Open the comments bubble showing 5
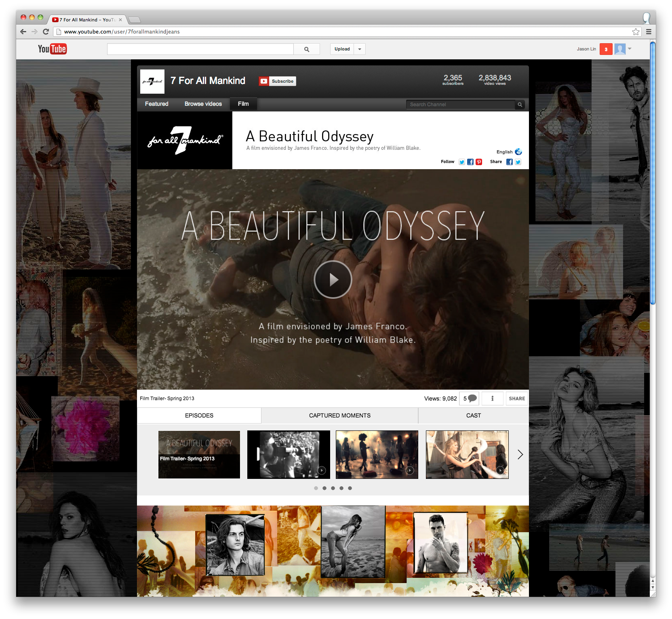672x619 pixels. point(469,399)
